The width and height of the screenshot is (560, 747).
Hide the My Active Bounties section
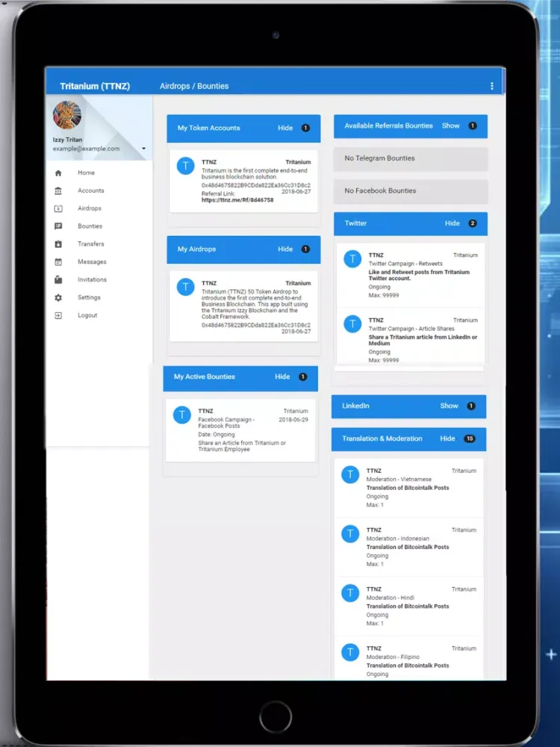pyautogui.click(x=282, y=376)
